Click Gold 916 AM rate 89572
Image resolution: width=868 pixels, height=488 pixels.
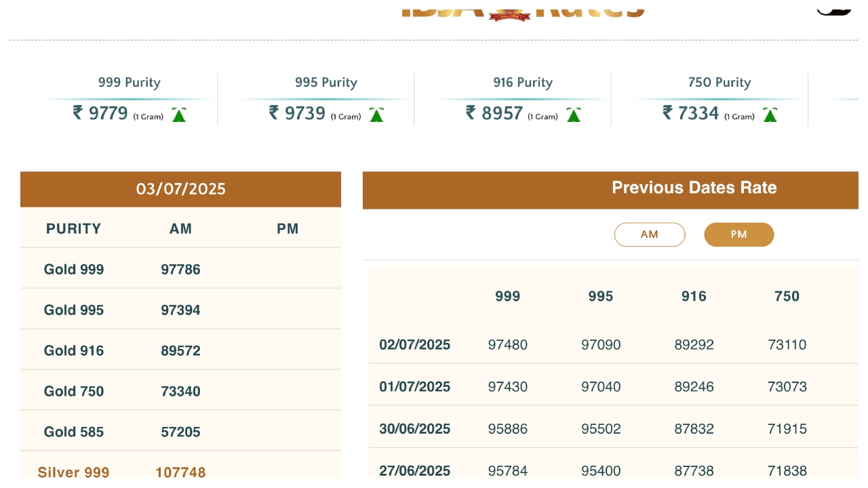(180, 350)
